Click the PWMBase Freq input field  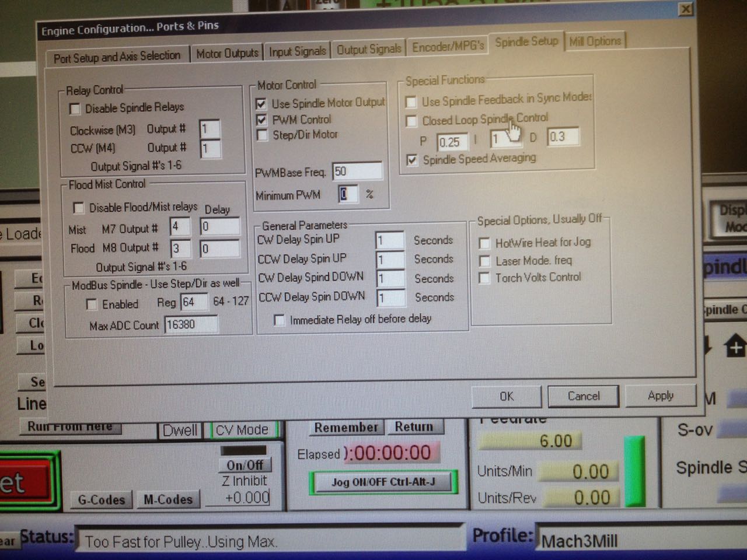357,171
